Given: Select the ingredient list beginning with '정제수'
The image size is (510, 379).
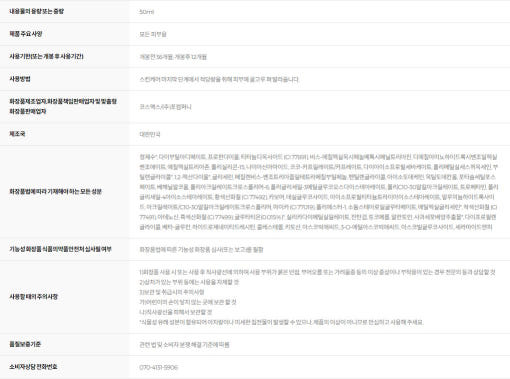Looking at the screenshot, I should coord(319,192).
